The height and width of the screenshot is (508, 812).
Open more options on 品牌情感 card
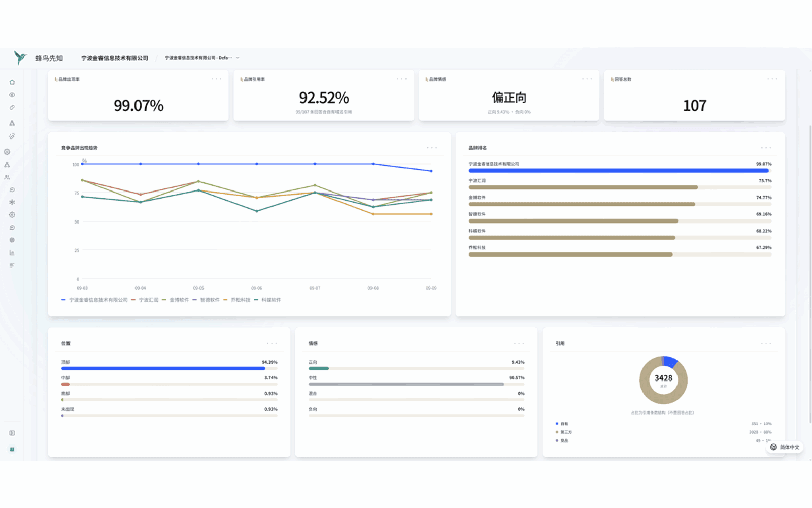(587, 79)
